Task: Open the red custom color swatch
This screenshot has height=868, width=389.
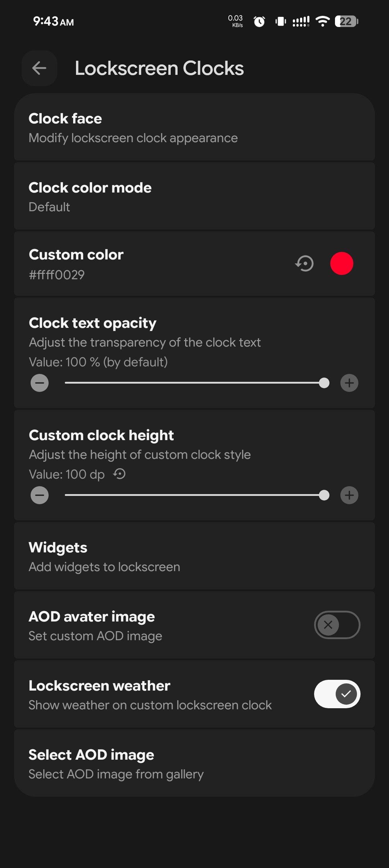Action: coord(341,263)
